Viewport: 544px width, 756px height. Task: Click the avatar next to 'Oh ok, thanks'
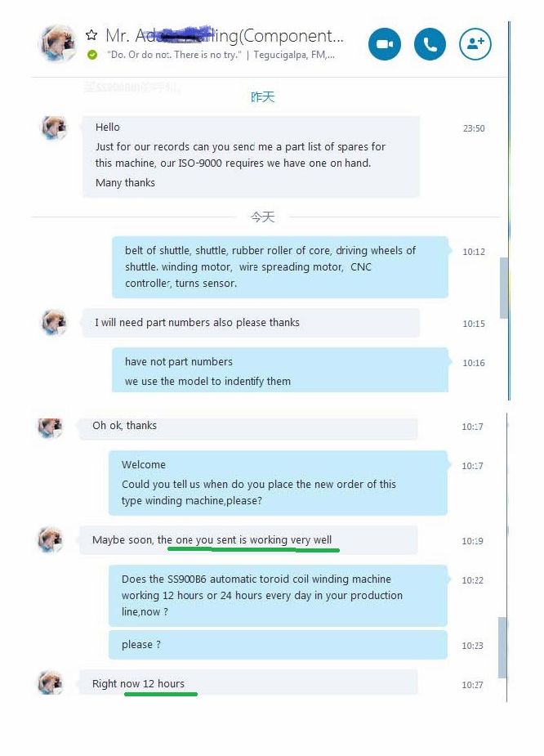coord(51,427)
